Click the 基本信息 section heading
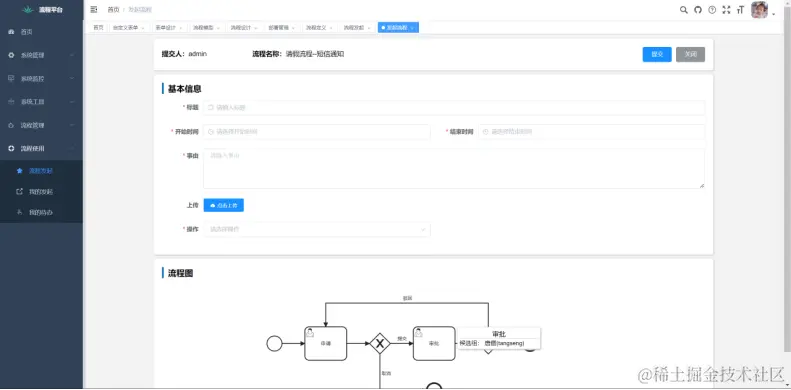The image size is (791, 390). pos(185,89)
